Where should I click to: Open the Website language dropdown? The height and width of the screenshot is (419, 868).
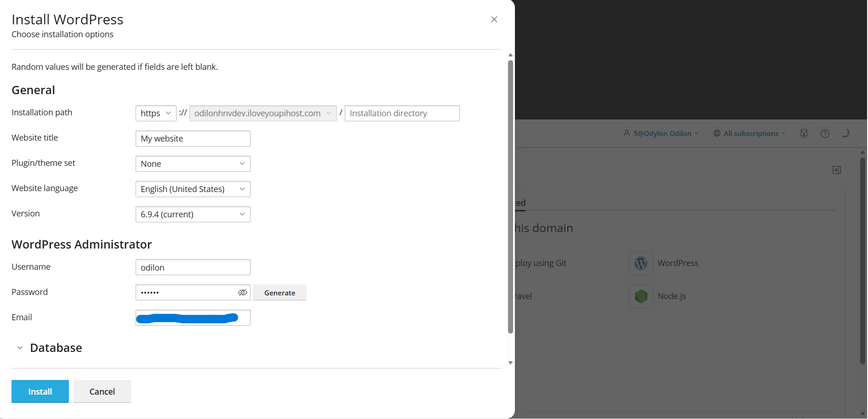click(x=193, y=189)
